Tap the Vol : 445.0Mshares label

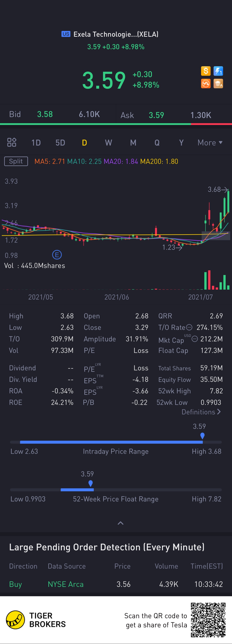[x=34, y=265]
